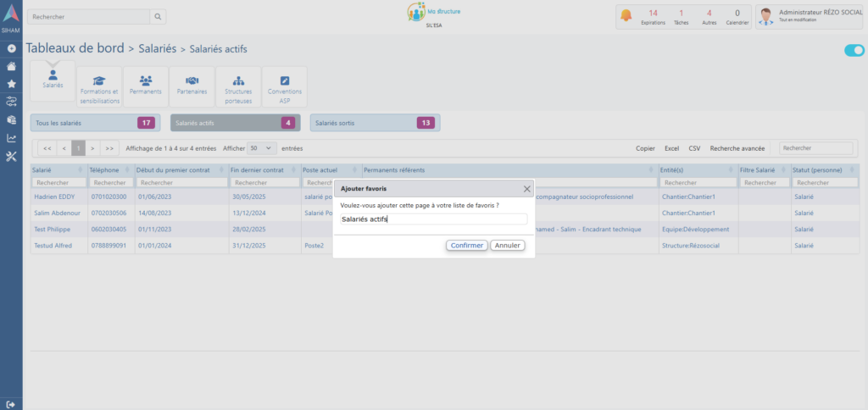Open the tools wrench icon in sidebar
Viewport: 868px width, 410px height.
pyautogui.click(x=11, y=156)
